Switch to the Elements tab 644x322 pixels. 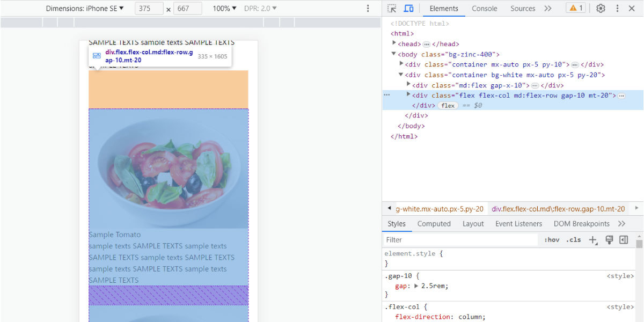[x=444, y=8]
